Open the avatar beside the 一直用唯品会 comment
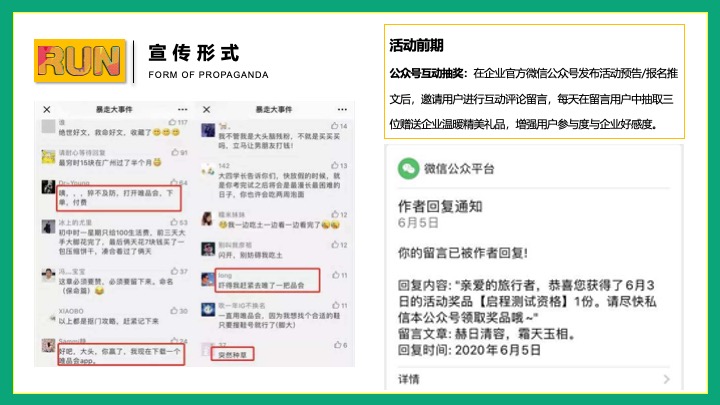 coord(208,309)
